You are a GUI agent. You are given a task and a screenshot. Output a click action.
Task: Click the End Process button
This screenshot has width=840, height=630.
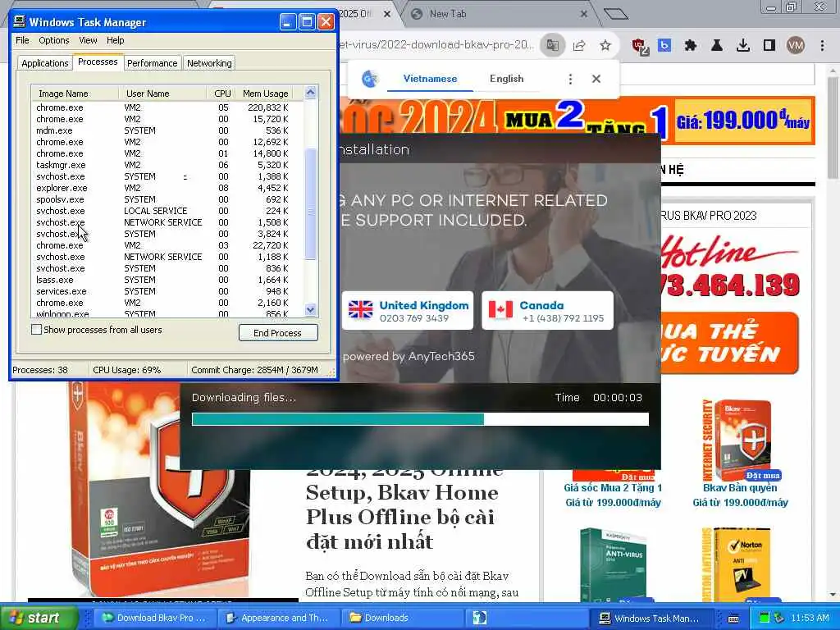pos(278,333)
